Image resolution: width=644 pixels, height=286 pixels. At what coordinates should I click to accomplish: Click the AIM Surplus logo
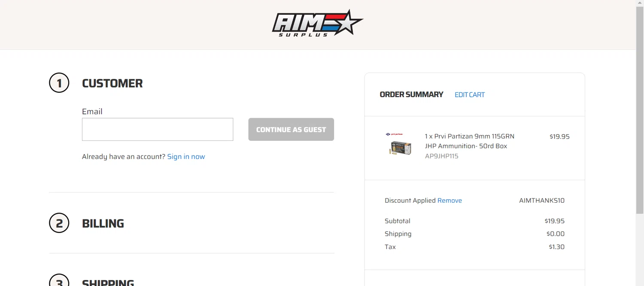click(317, 24)
